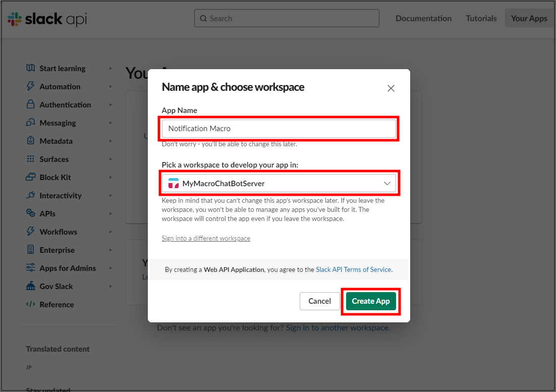
Task: Click the Start learning book icon
Action: (30, 68)
